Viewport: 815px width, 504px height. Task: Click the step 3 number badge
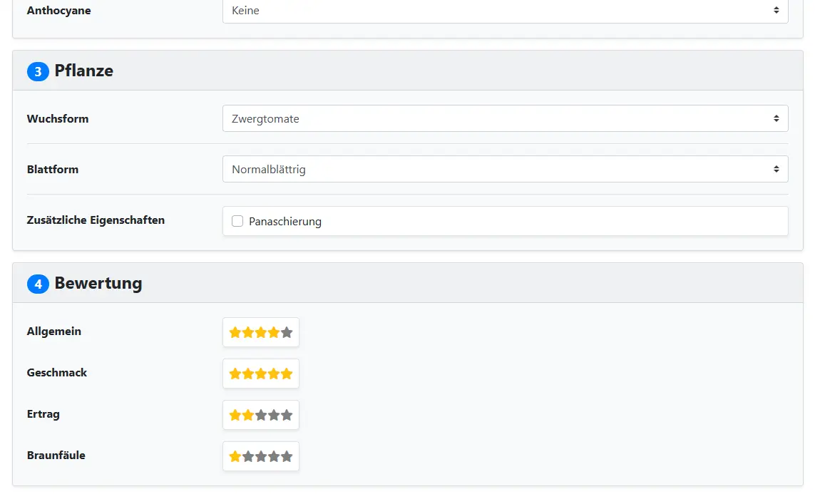pyautogui.click(x=38, y=71)
